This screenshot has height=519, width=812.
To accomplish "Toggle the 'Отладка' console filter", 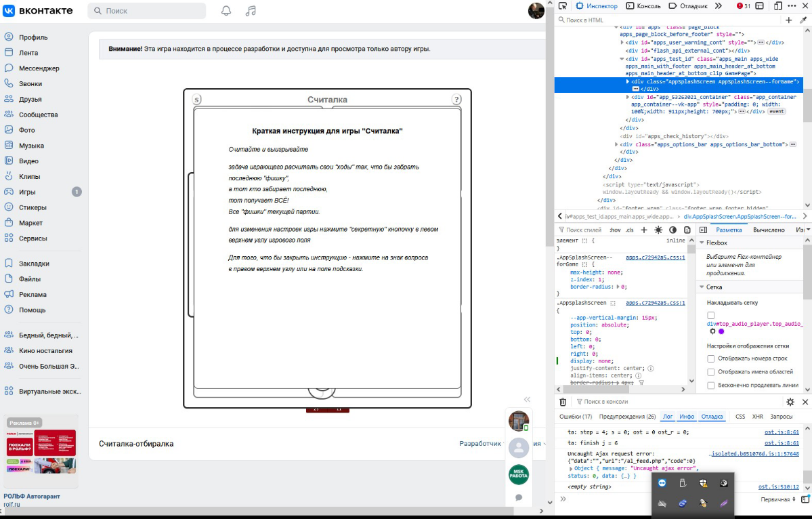I will [x=712, y=417].
